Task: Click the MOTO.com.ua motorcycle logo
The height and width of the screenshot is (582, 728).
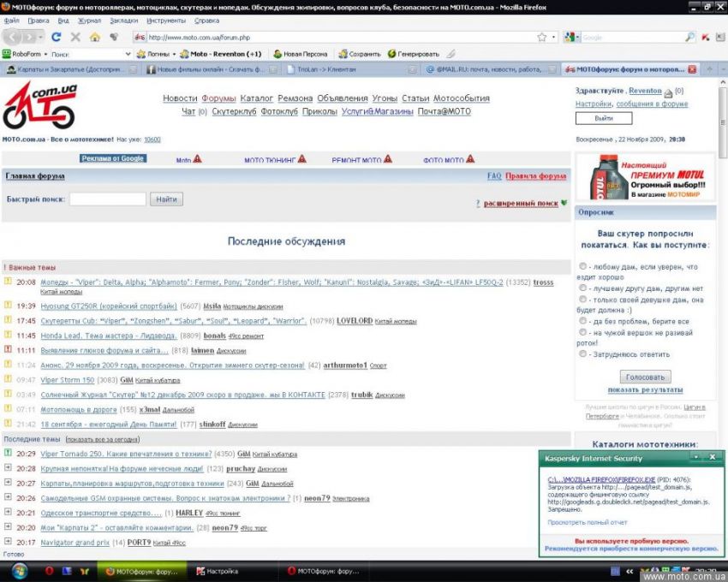Action: pos(39,105)
